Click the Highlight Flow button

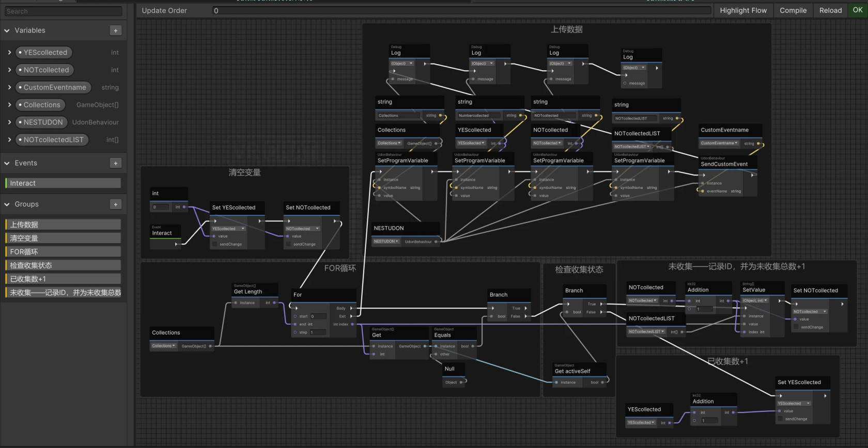click(x=743, y=10)
